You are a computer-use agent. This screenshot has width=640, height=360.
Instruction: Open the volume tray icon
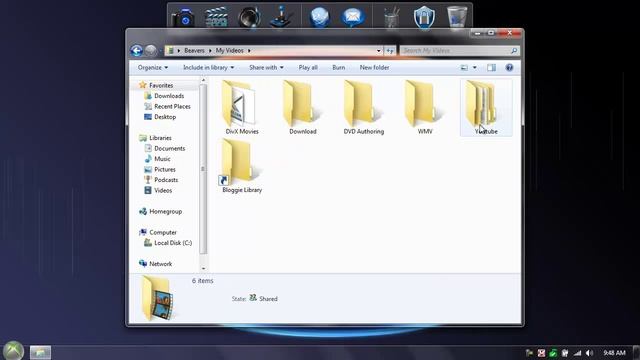click(x=589, y=353)
